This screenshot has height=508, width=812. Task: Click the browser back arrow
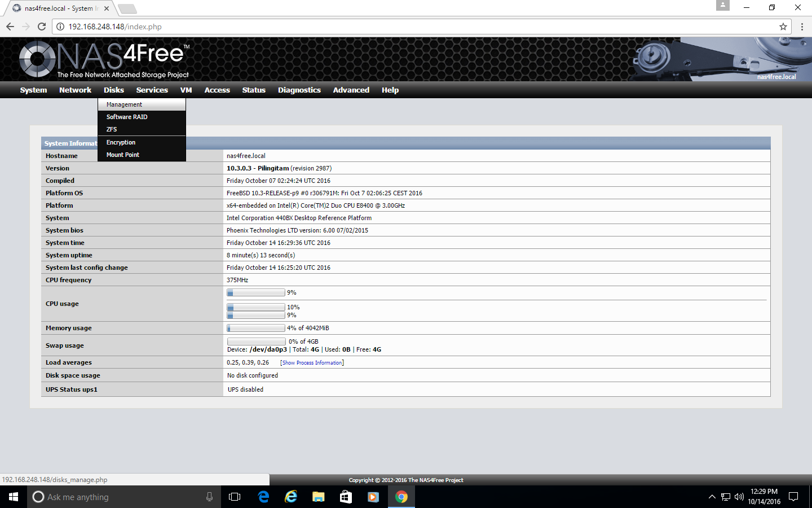[10, 27]
